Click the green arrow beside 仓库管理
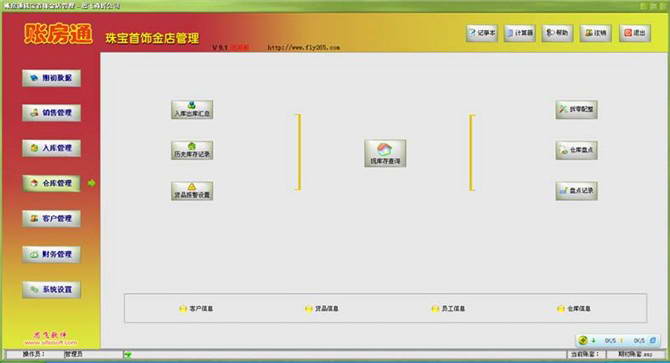This screenshot has height=363, width=670. tap(91, 183)
